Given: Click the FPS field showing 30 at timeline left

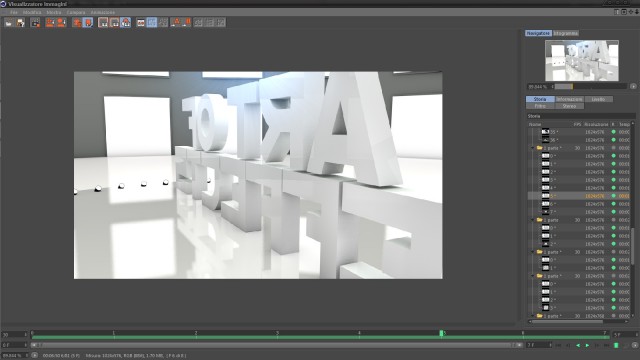Looking at the screenshot, I should [x=14, y=335].
